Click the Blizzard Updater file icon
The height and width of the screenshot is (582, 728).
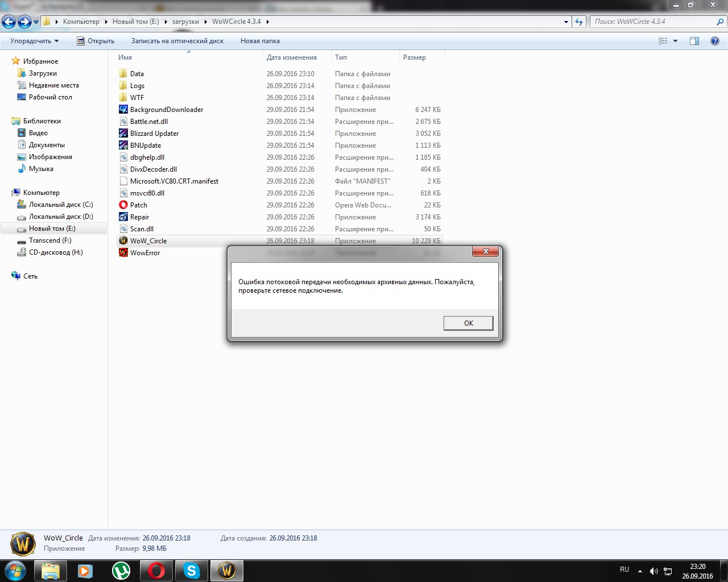click(x=123, y=134)
